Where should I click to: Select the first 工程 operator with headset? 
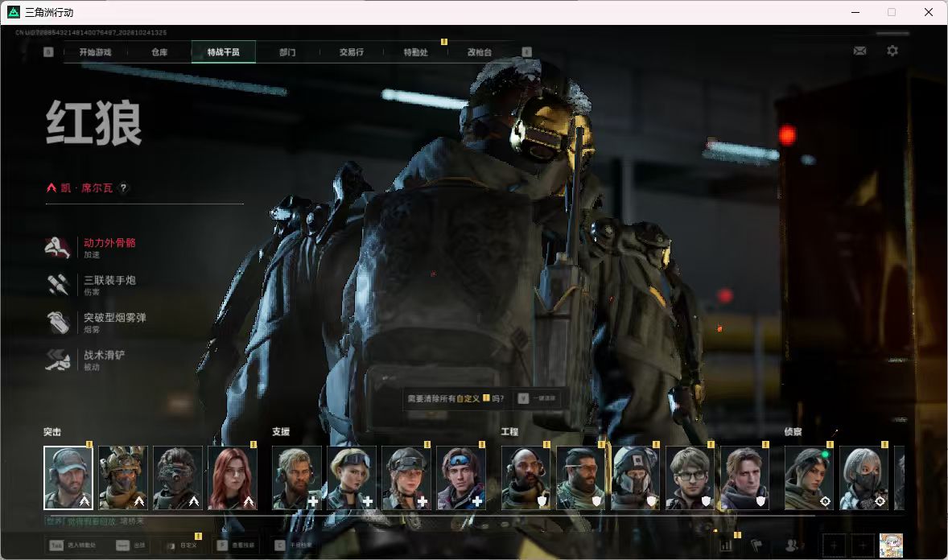click(x=526, y=478)
